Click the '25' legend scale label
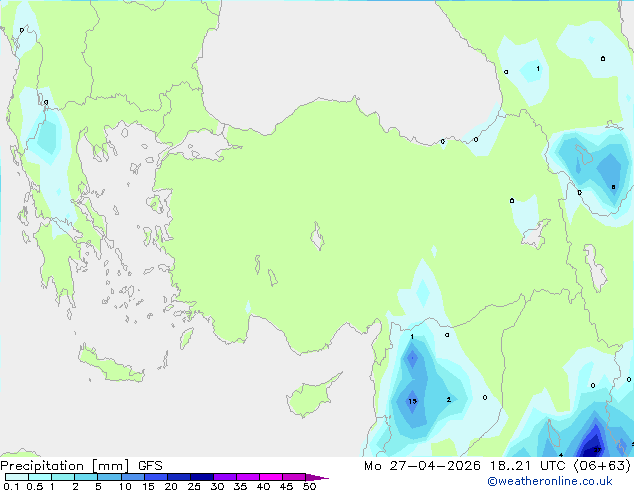 (194, 486)
